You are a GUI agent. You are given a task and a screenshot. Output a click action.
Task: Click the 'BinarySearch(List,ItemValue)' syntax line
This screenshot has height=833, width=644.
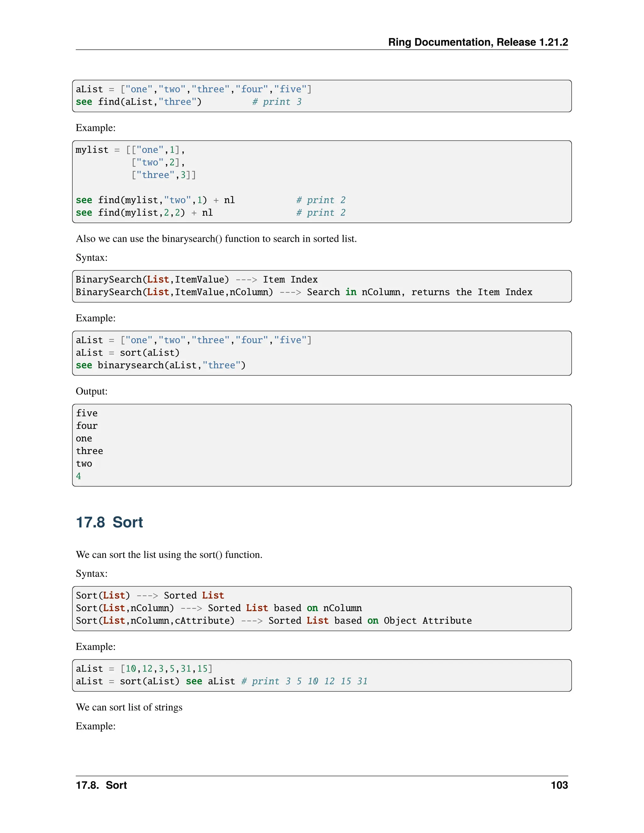152,279
